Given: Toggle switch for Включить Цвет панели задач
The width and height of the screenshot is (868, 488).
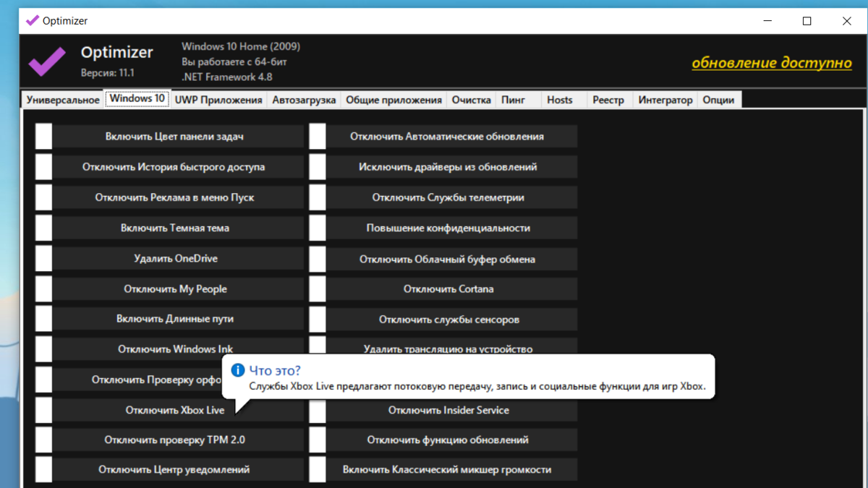Looking at the screenshot, I should click(x=43, y=137).
